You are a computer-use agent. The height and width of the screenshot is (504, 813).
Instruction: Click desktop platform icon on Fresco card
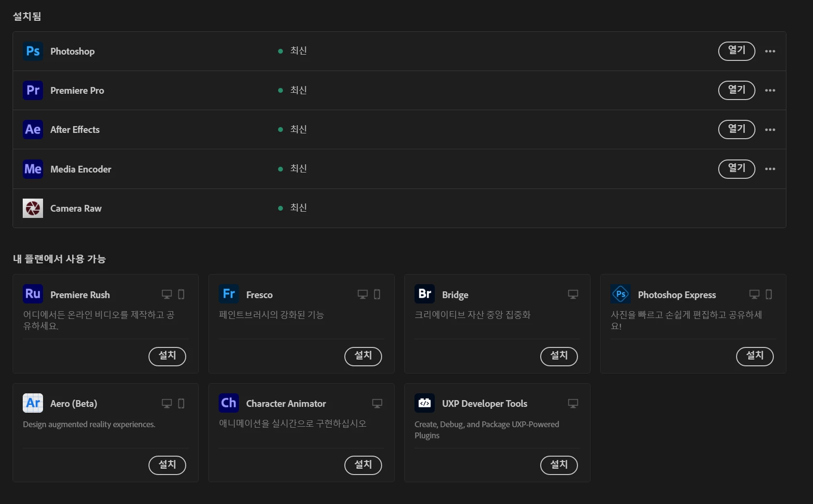click(363, 294)
